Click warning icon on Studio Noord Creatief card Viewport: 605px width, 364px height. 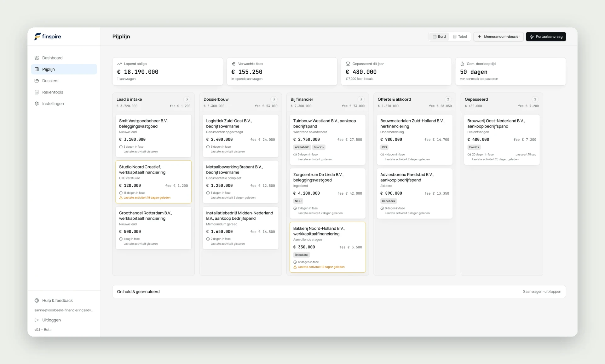(121, 198)
